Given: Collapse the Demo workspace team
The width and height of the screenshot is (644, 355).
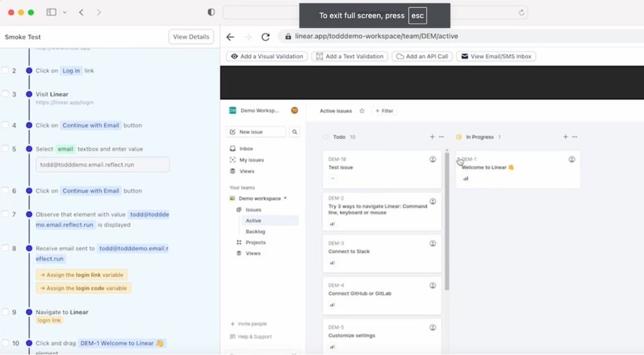Looking at the screenshot, I should click(x=285, y=198).
